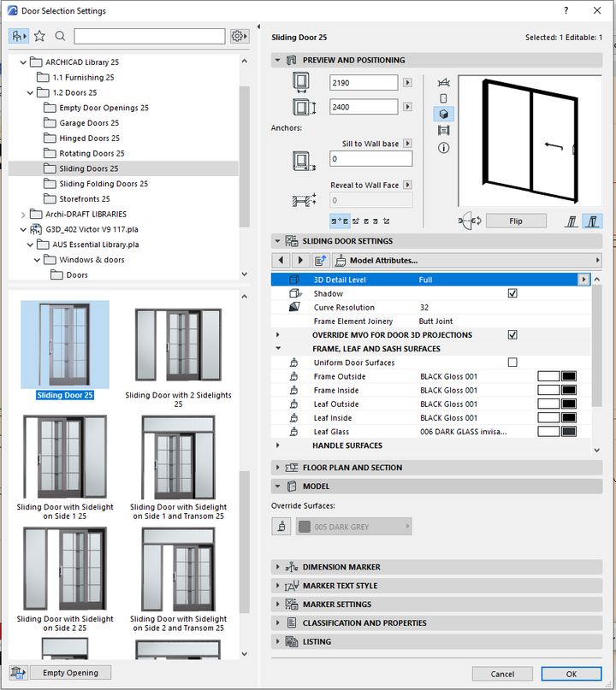Select the highlighted reveal side icon
The height and width of the screenshot is (690, 616).
point(592,221)
